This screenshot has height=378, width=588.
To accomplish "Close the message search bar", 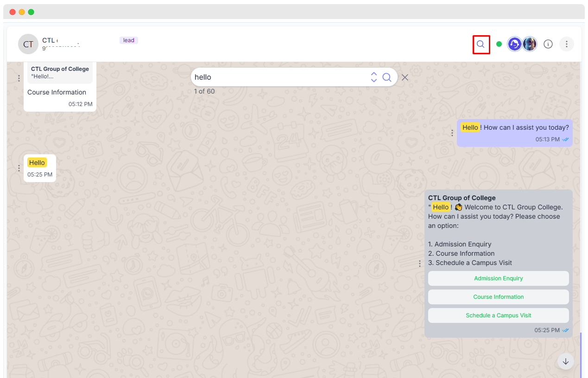I will (x=405, y=77).
